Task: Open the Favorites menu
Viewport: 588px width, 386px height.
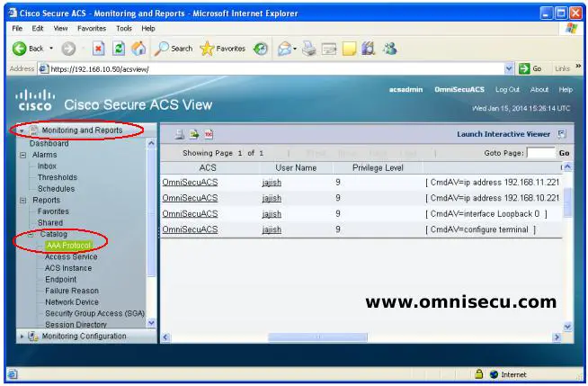Action: point(92,29)
